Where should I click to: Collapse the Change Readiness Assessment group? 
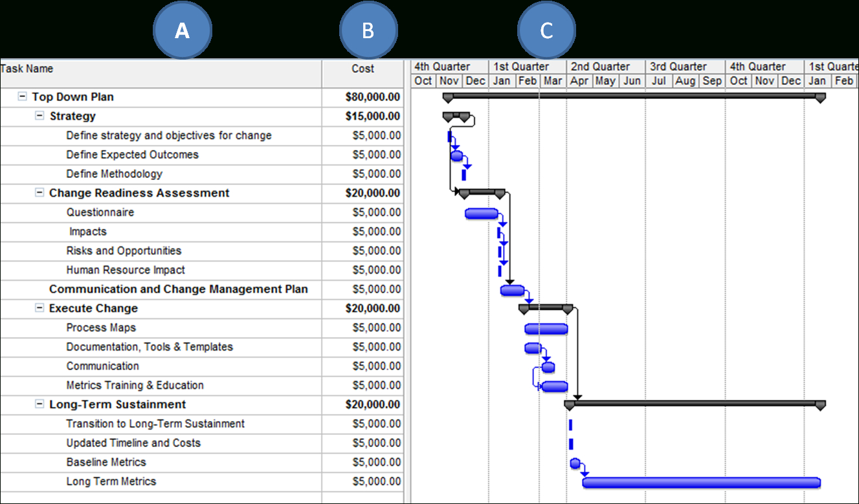pyautogui.click(x=40, y=193)
